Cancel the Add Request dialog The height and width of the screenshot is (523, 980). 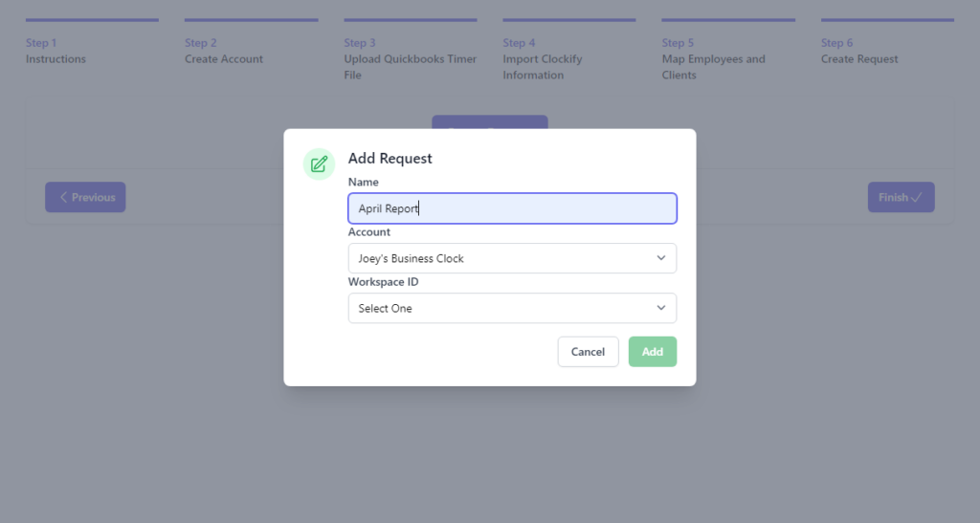588,352
